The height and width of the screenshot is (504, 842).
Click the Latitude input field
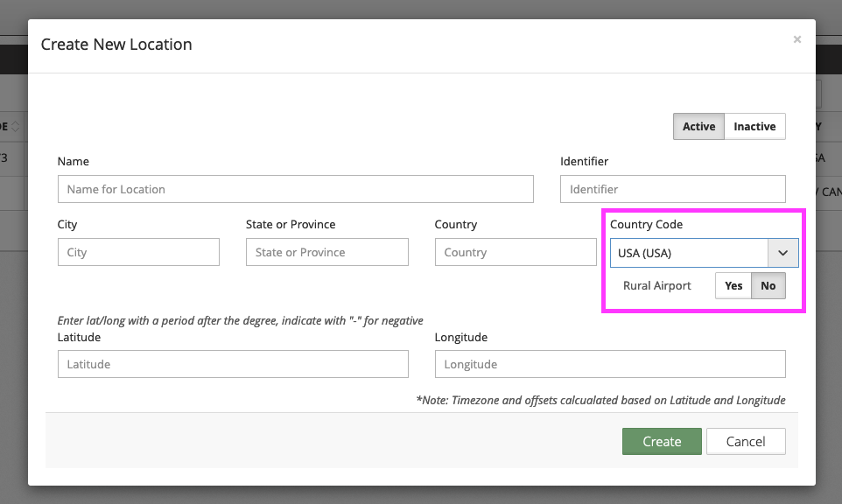click(233, 364)
